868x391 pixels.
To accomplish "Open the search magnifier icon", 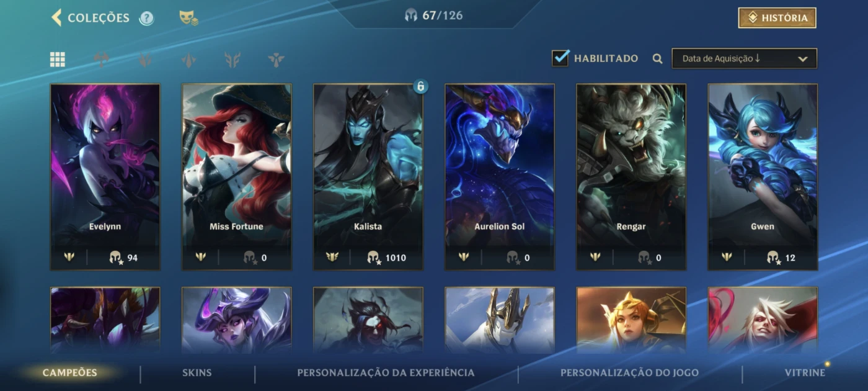I will point(658,59).
